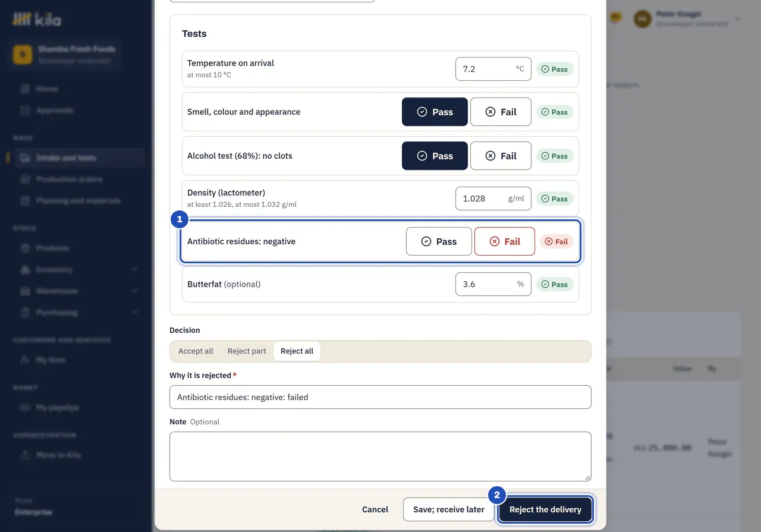The height and width of the screenshot is (532, 761).
Task: Mark Antibiotic residues test as Pass
Action: pos(439,241)
